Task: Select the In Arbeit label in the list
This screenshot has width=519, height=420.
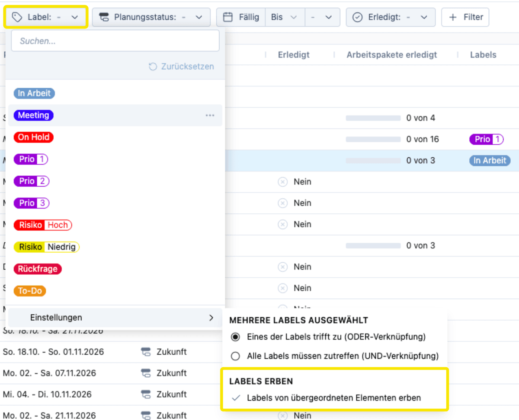Action: [34, 93]
